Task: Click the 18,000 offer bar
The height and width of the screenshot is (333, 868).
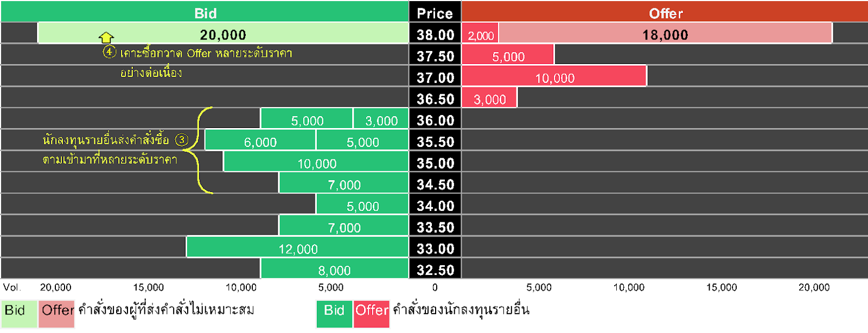Action: point(665,34)
